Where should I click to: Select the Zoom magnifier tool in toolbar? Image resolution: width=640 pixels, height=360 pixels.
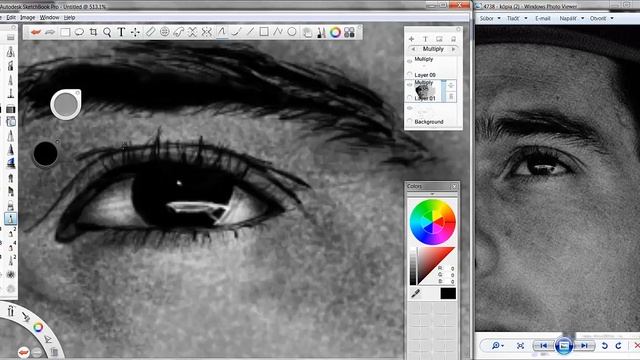(x=107, y=32)
